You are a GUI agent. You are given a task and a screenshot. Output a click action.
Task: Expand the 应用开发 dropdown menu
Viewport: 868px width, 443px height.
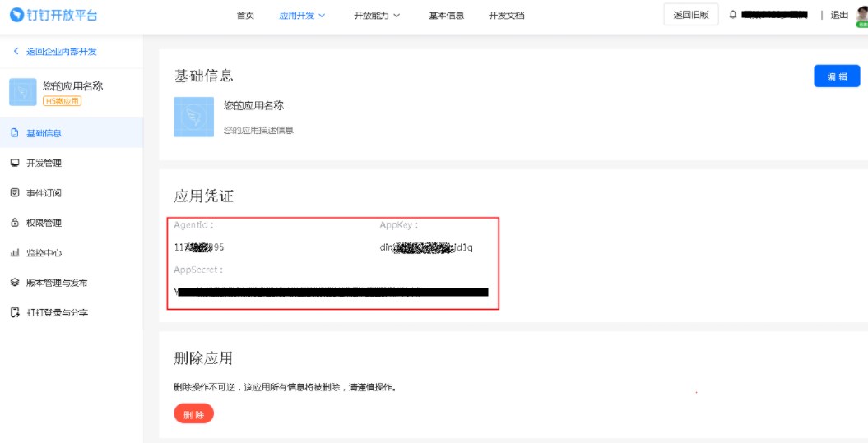tap(302, 16)
